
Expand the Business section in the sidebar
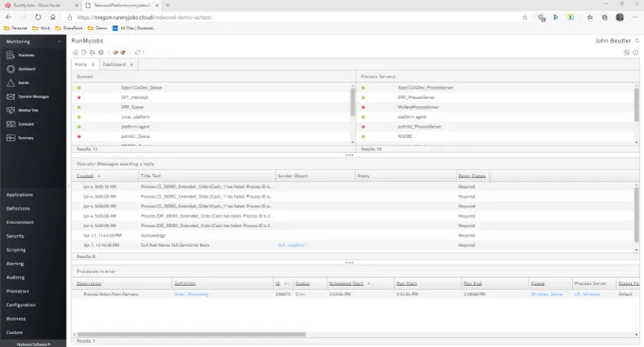click(16, 318)
